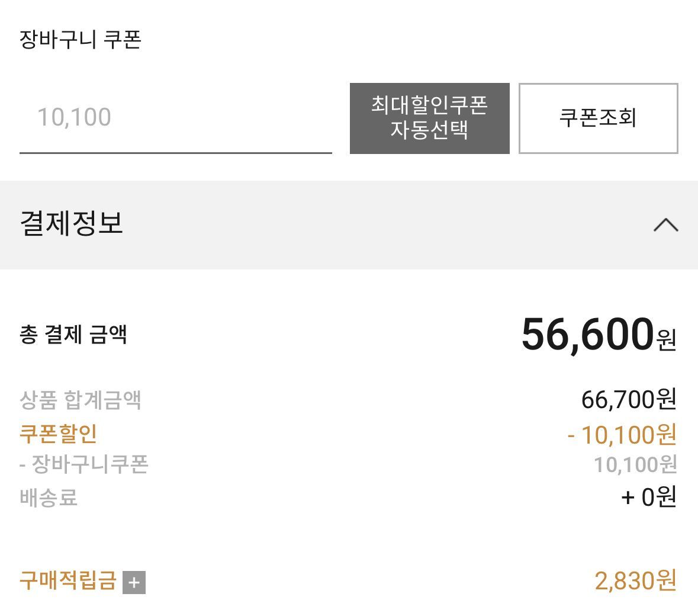
Task: Collapse the 결제정보 section with the chevron
Action: (665, 225)
